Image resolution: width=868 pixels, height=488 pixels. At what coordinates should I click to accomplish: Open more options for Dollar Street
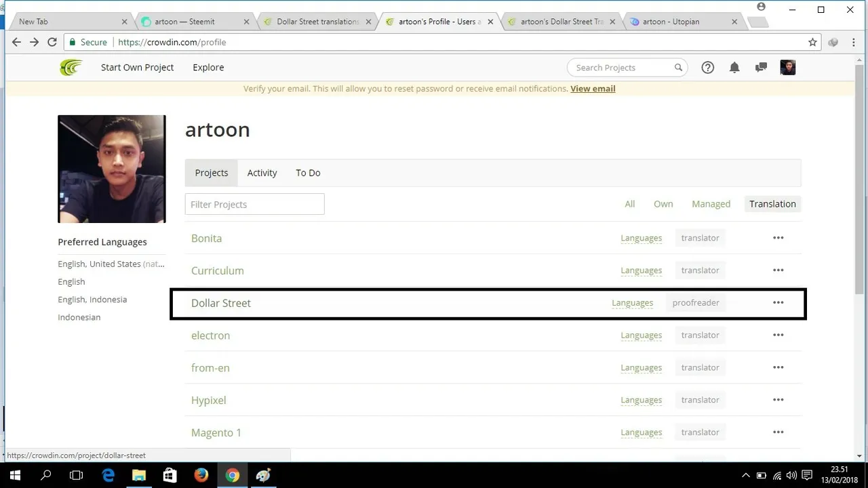tap(778, 303)
